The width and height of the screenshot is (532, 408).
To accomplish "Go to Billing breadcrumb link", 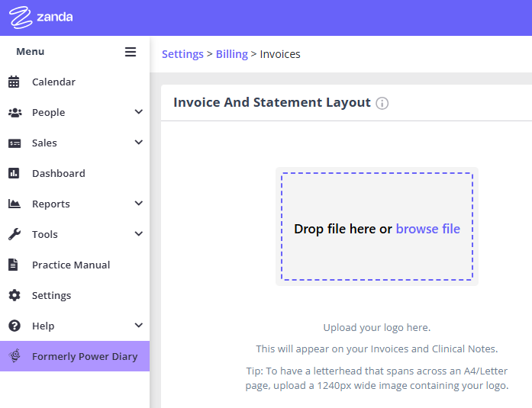I will tap(232, 54).
